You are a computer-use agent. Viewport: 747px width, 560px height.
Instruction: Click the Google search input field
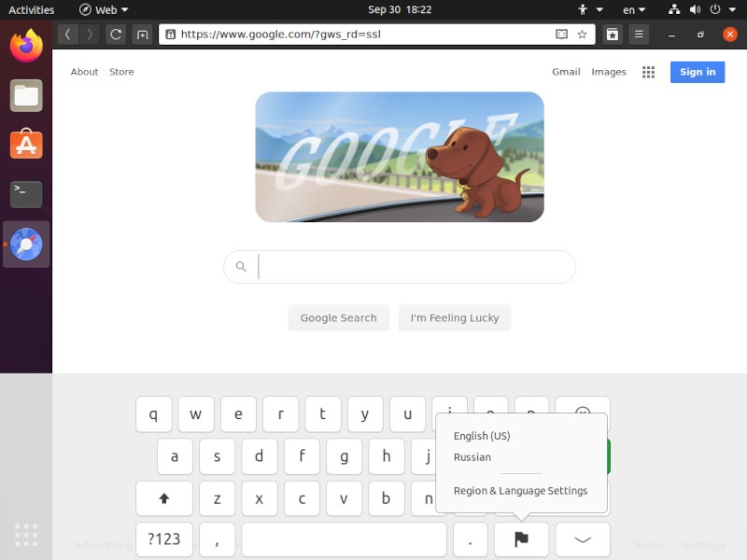(x=400, y=267)
